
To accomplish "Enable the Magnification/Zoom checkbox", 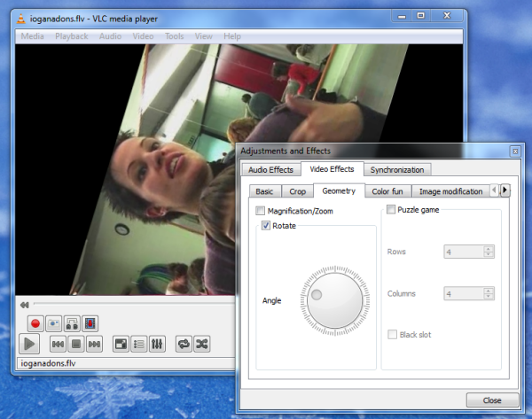I will (x=260, y=211).
